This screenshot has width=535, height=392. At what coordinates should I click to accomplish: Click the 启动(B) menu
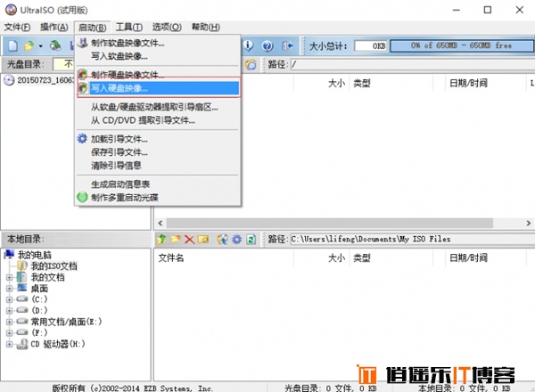click(x=92, y=28)
